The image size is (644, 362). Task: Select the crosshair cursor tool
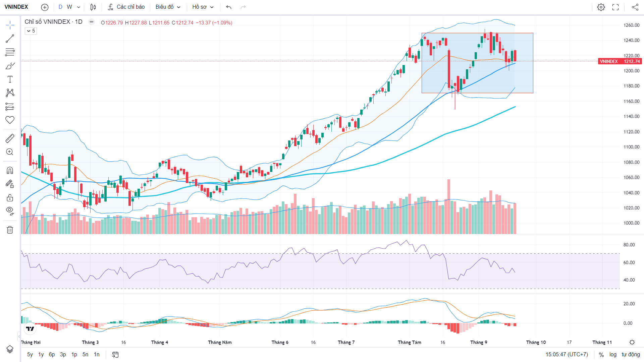click(10, 25)
